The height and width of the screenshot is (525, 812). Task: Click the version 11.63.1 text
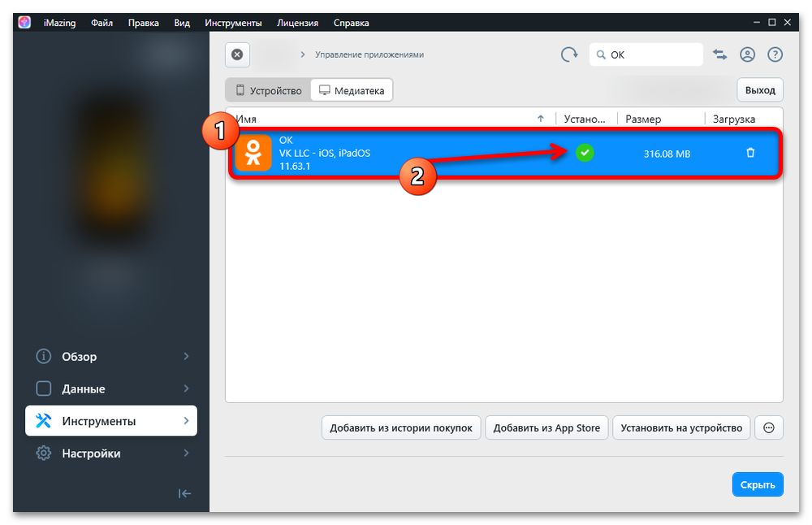(295, 166)
